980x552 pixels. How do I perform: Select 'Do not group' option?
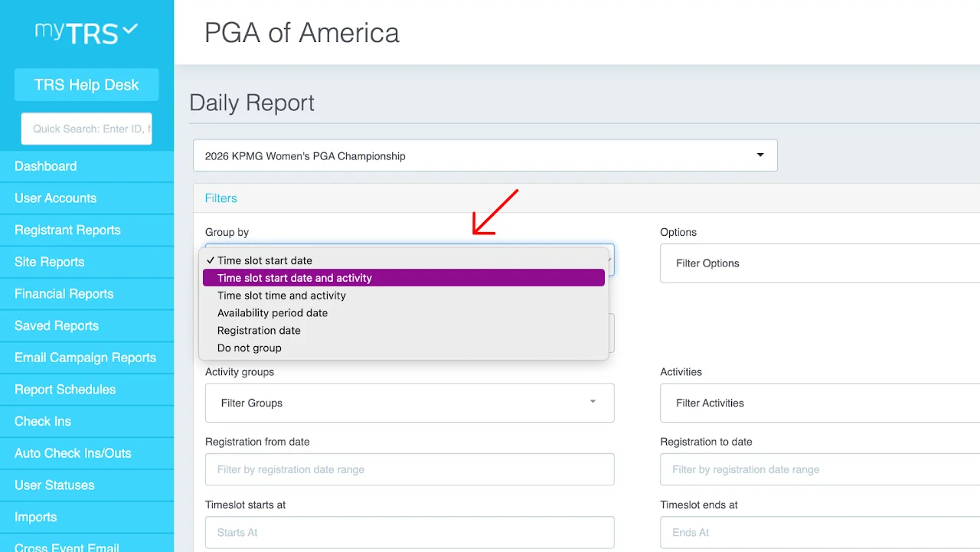click(x=403, y=348)
